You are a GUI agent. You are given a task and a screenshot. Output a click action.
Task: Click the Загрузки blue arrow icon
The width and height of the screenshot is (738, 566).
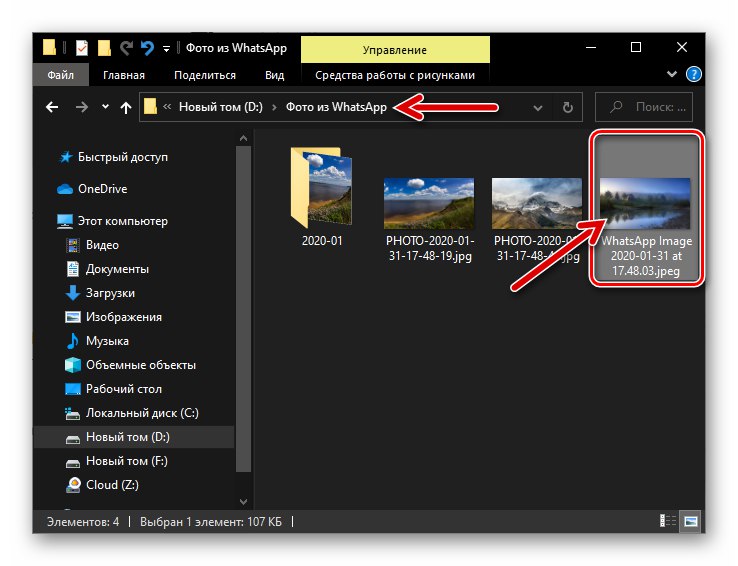[x=72, y=293]
